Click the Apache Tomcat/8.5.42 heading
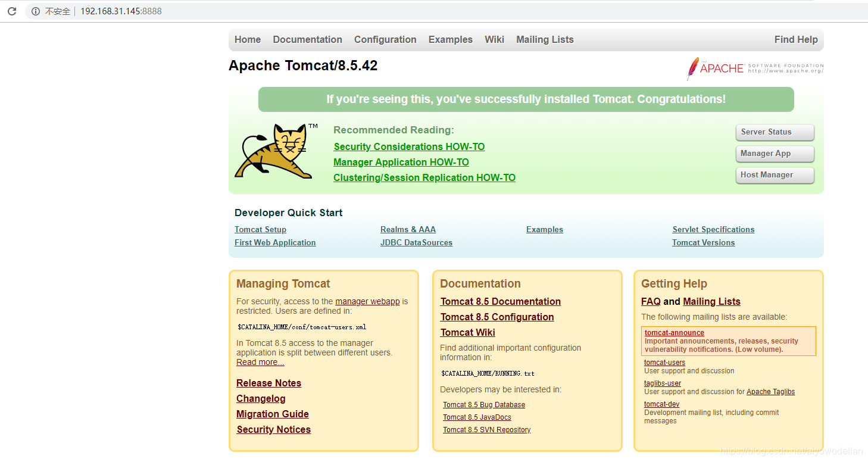This screenshot has width=868, height=462. (x=303, y=65)
